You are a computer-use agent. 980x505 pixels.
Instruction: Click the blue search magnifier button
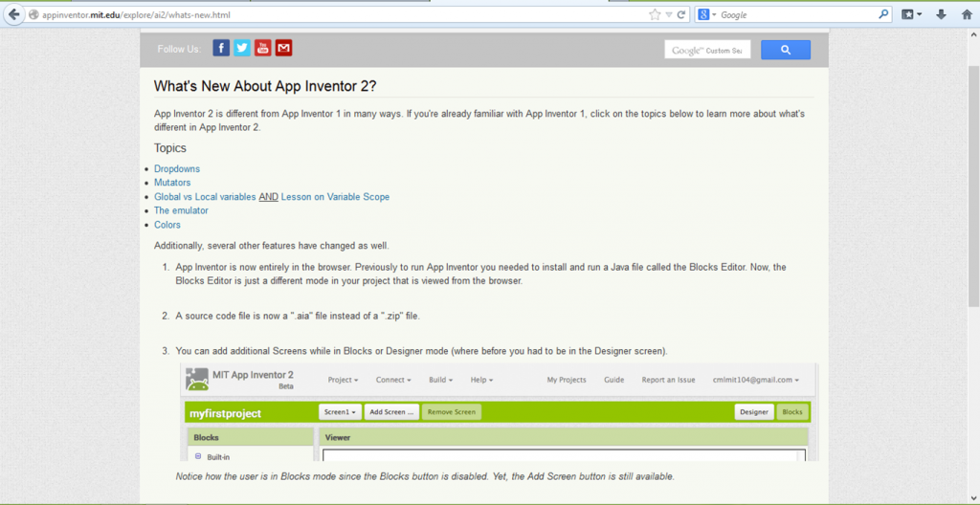point(785,50)
